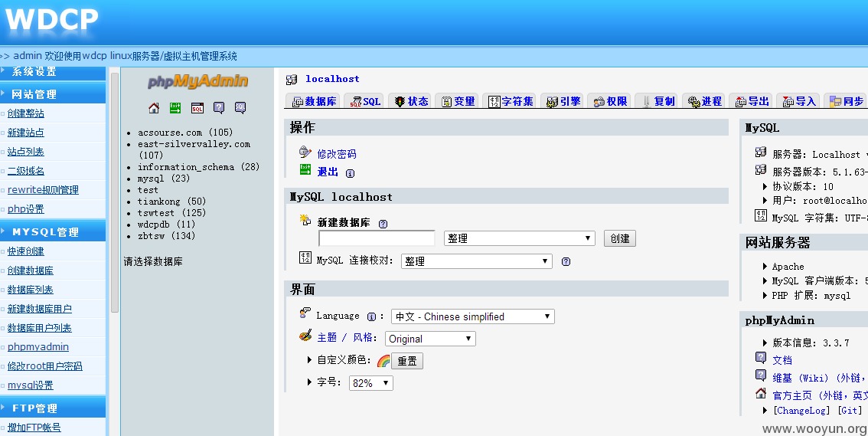
Task: Click help icon next to connection collation
Action: pos(566,261)
